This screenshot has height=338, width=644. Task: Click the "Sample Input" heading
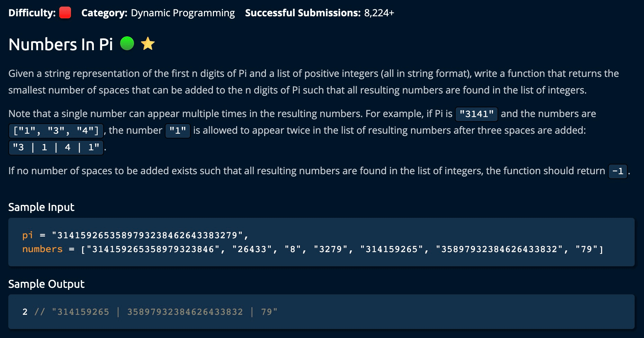click(41, 207)
